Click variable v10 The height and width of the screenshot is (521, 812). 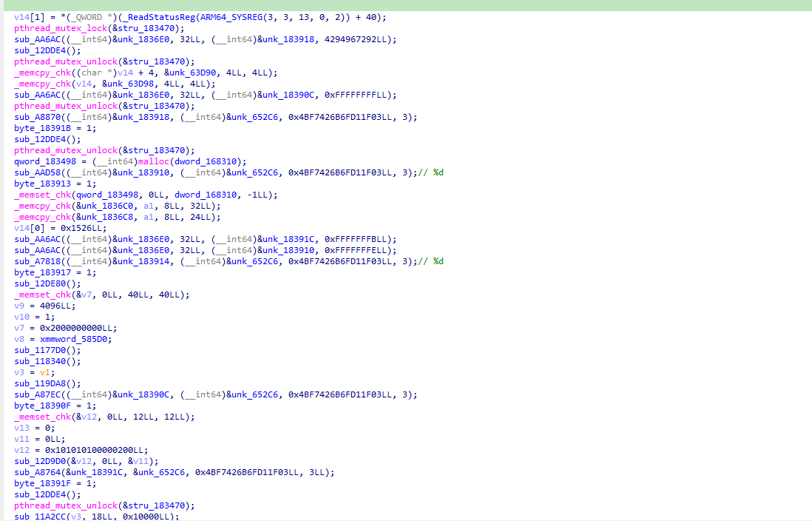[21, 317]
